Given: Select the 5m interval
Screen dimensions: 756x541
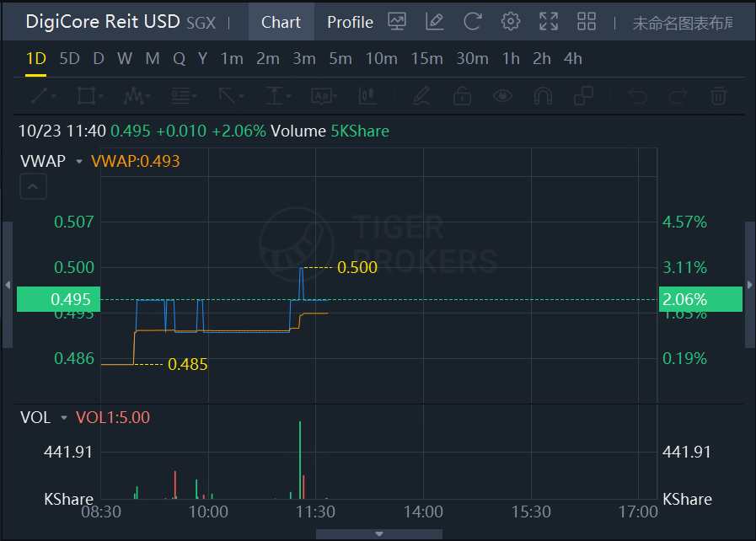Looking at the screenshot, I should (x=340, y=59).
